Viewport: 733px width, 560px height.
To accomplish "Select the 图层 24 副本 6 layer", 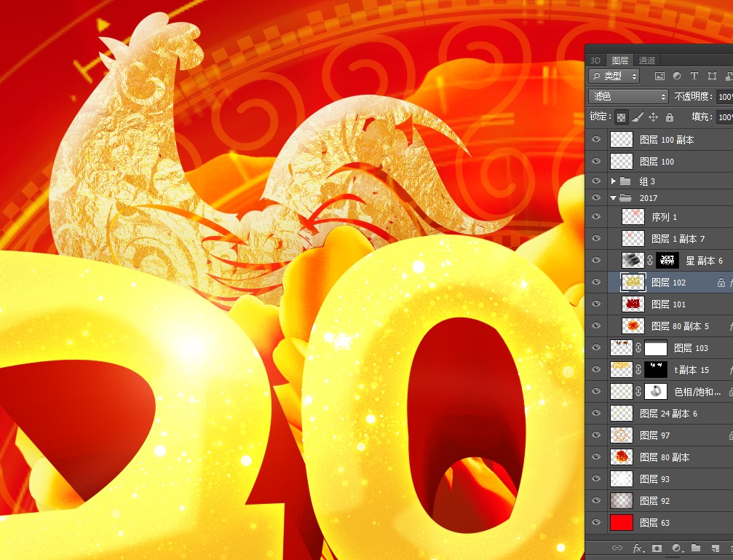I will click(668, 414).
